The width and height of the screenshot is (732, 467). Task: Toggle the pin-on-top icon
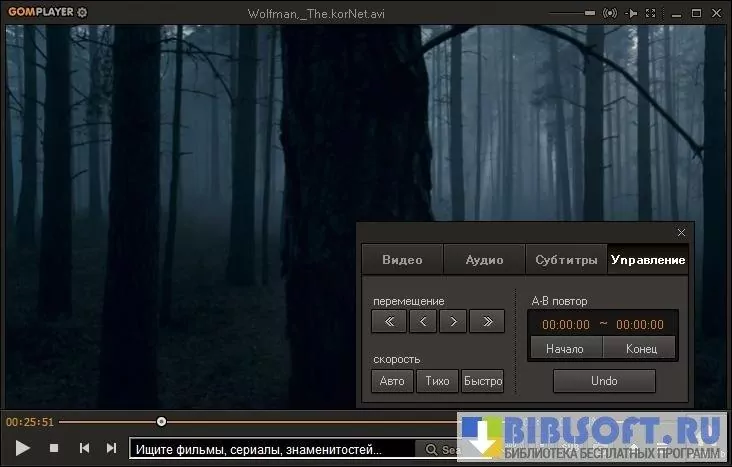632,13
